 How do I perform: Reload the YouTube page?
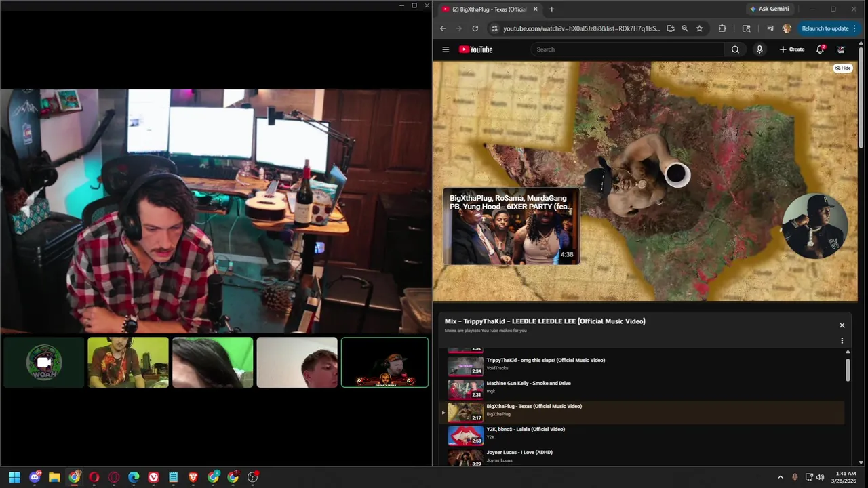point(475,28)
